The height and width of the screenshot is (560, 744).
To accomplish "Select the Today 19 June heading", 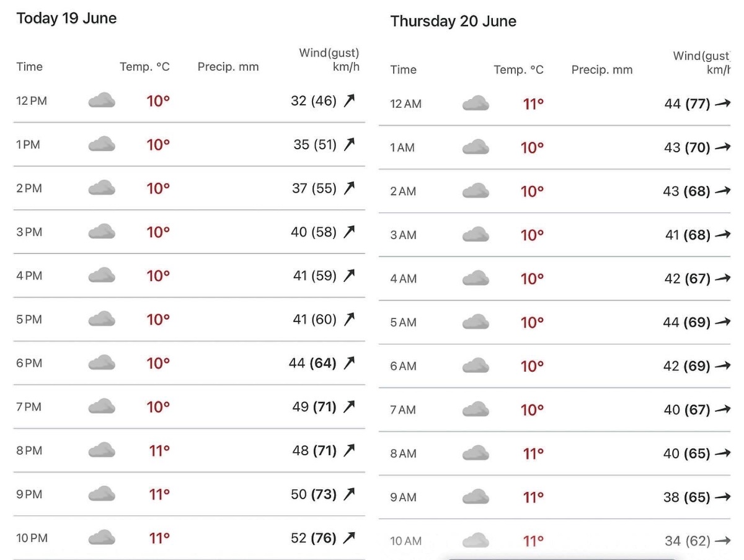I will pyautogui.click(x=66, y=18).
